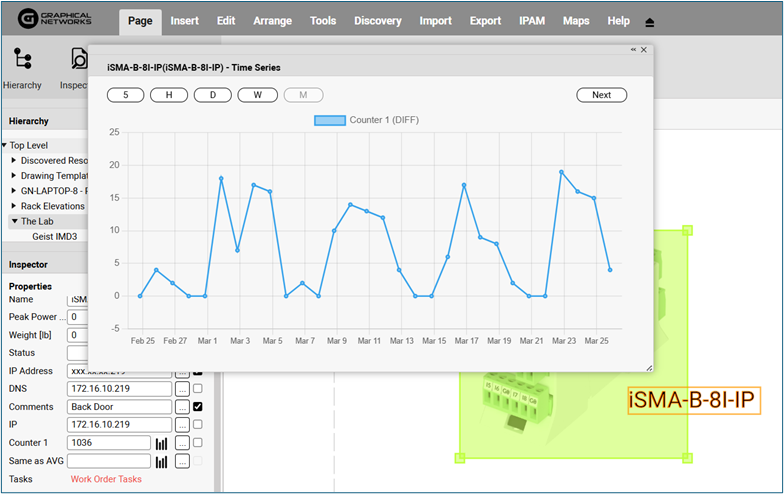Click ellipsis button next to IP field
This screenshot has width=784, height=494.
182,425
